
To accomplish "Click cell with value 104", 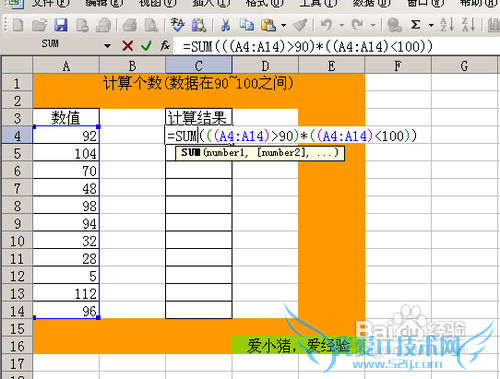I will click(x=66, y=153).
